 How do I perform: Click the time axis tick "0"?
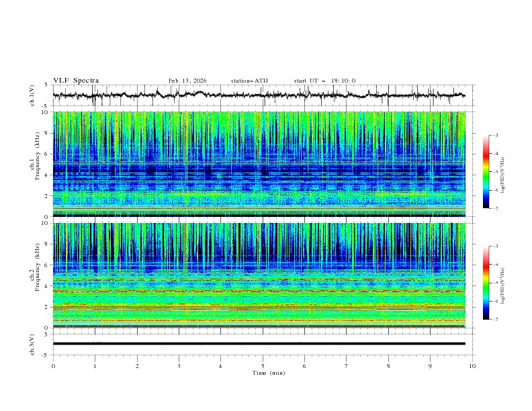pos(53,366)
